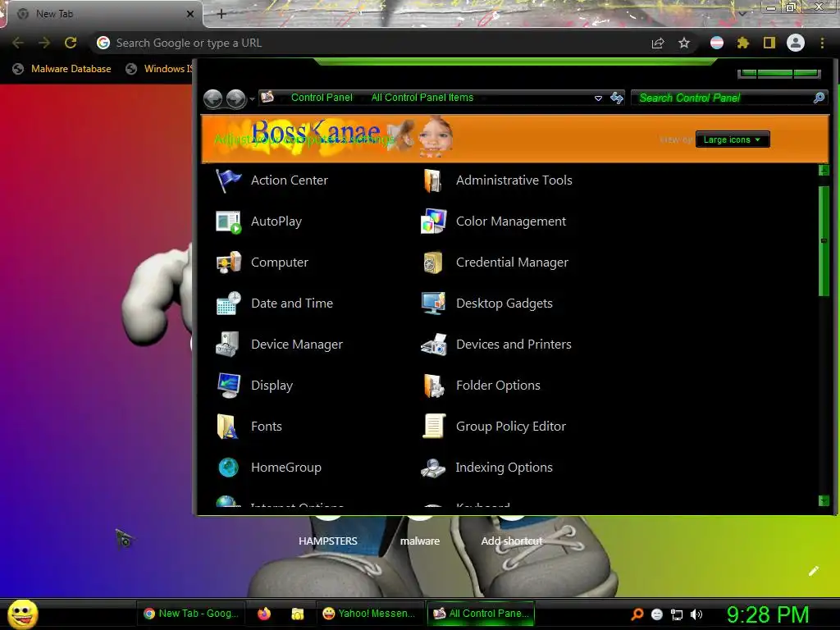Open the Date and Time icon
Viewport: 840px width, 630px height.
point(228,304)
